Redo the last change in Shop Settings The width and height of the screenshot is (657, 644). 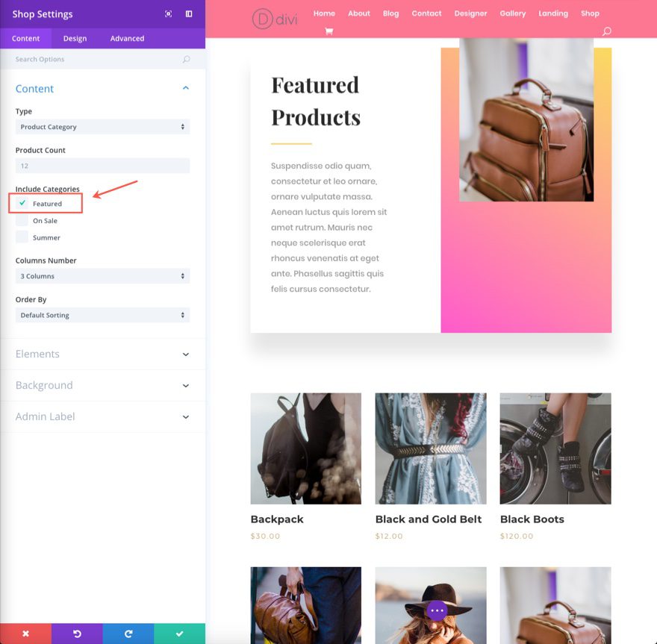(128, 634)
